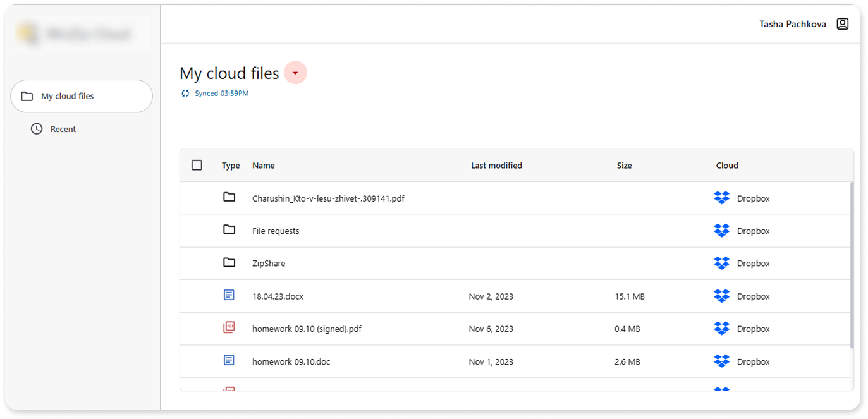The width and height of the screenshot is (868, 419).
Task: Click the PDF icon for homework 09.10 (signed).pdf
Action: [229, 328]
